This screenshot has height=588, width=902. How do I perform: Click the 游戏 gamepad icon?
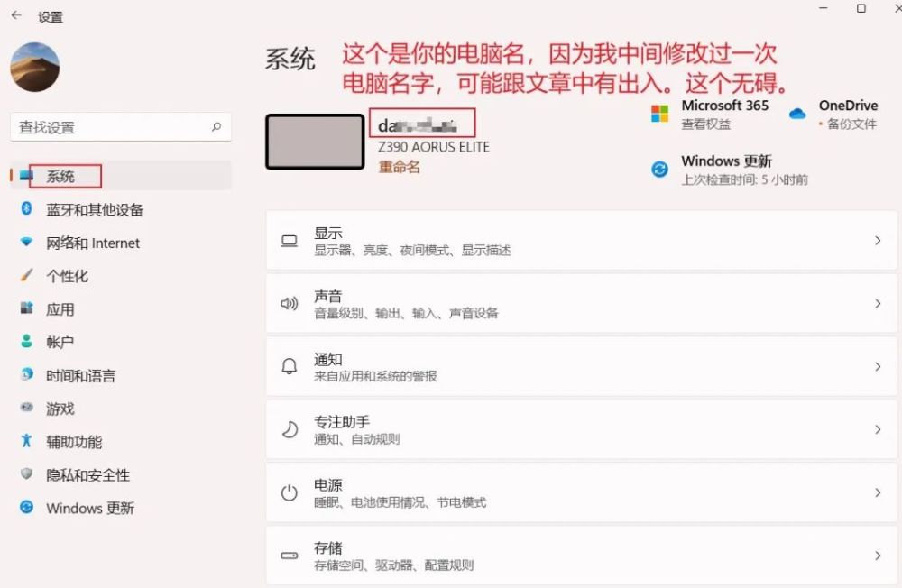click(26, 408)
